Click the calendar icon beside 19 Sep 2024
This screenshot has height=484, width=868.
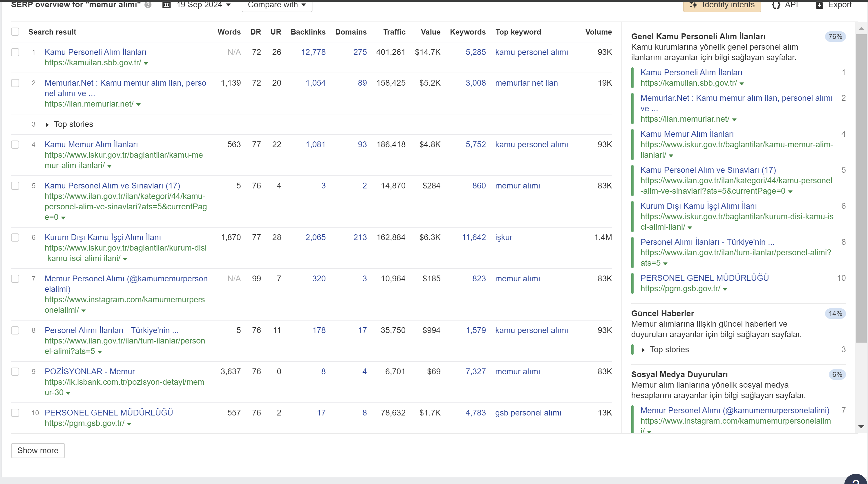(x=167, y=5)
